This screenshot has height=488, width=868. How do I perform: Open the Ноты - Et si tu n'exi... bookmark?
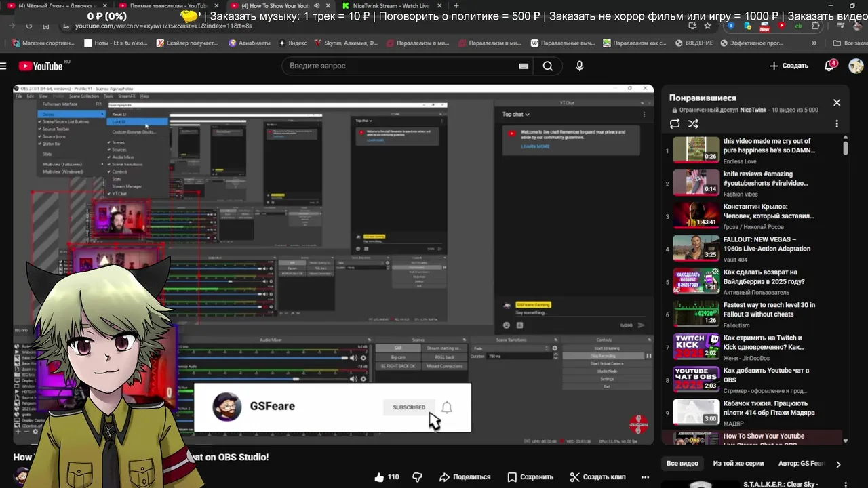pos(115,43)
